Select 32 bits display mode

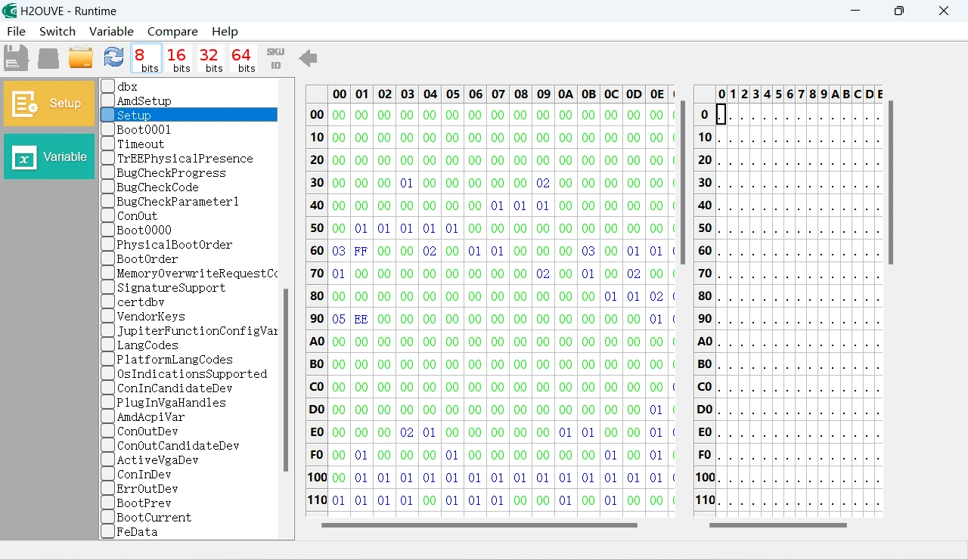pyautogui.click(x=210, y=59)
